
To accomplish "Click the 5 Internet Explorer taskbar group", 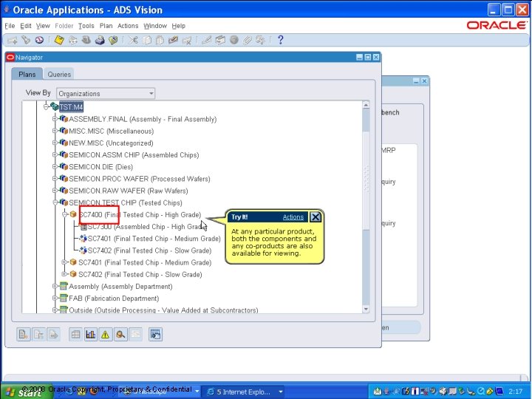I will (244, 392).
